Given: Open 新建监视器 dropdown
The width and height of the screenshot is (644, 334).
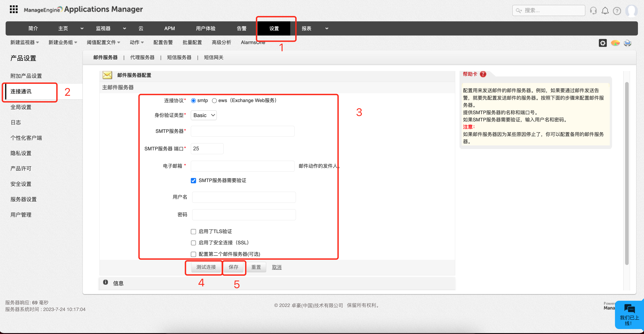Looking at the screenshot, I should (x=25, y=42).
